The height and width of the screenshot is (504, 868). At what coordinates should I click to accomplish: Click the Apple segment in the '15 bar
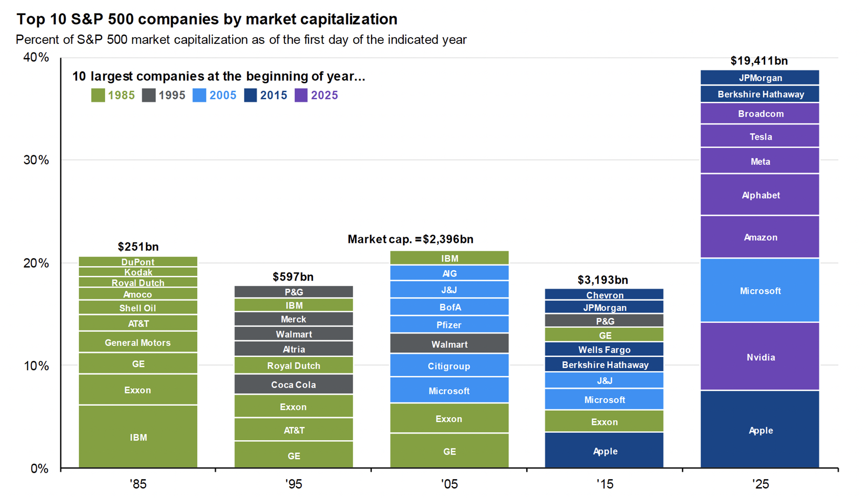pyautogui.click(x=604, y=451)
